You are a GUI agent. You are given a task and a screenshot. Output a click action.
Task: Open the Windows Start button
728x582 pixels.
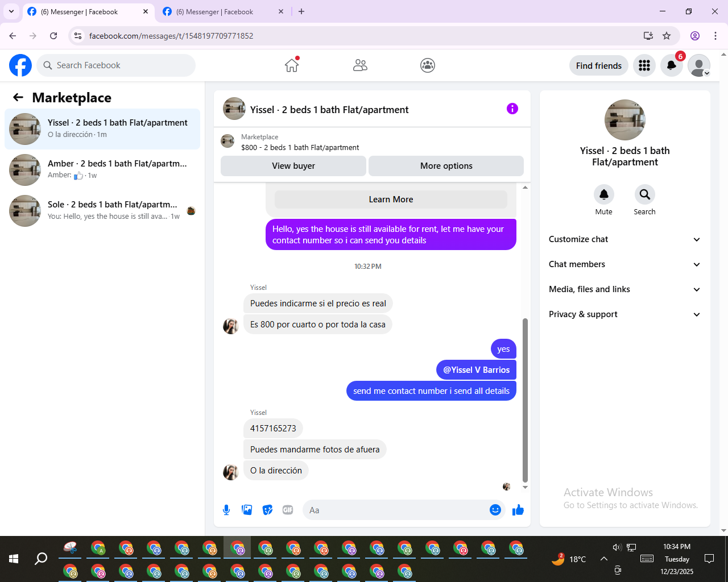coord(14,559)
